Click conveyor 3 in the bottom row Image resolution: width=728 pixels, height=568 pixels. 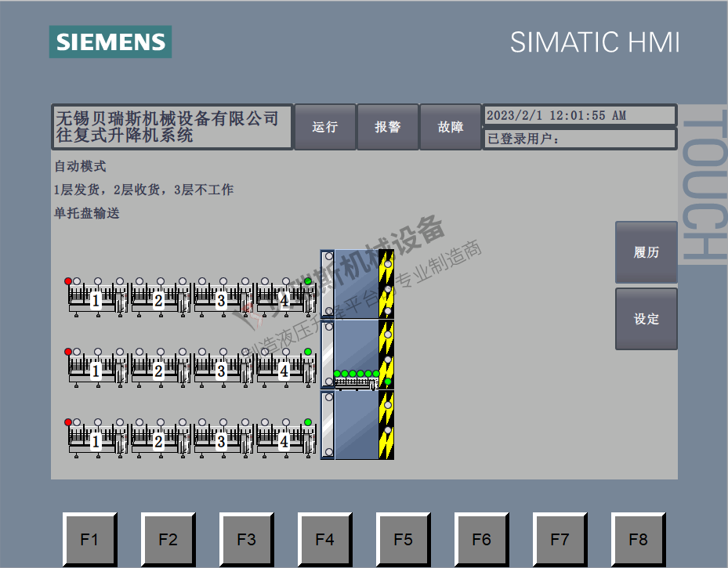pyautogui.click(x=222, y=440)
